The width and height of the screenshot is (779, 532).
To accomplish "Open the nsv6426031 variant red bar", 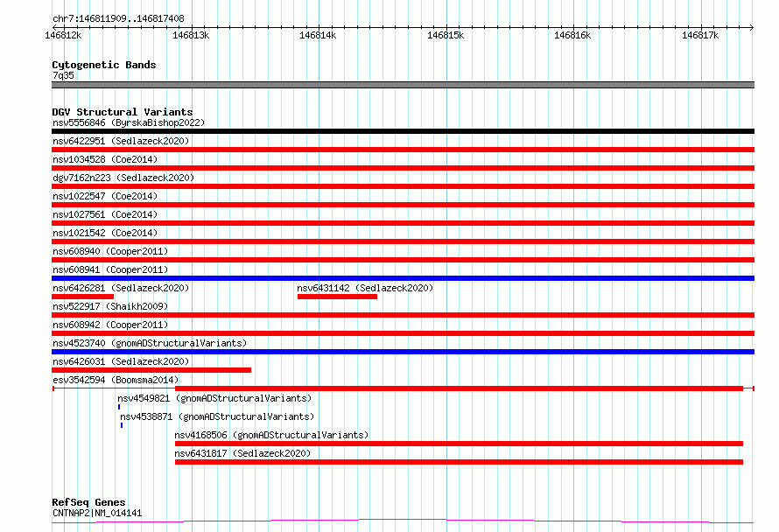I will click(x=151, y=370).
